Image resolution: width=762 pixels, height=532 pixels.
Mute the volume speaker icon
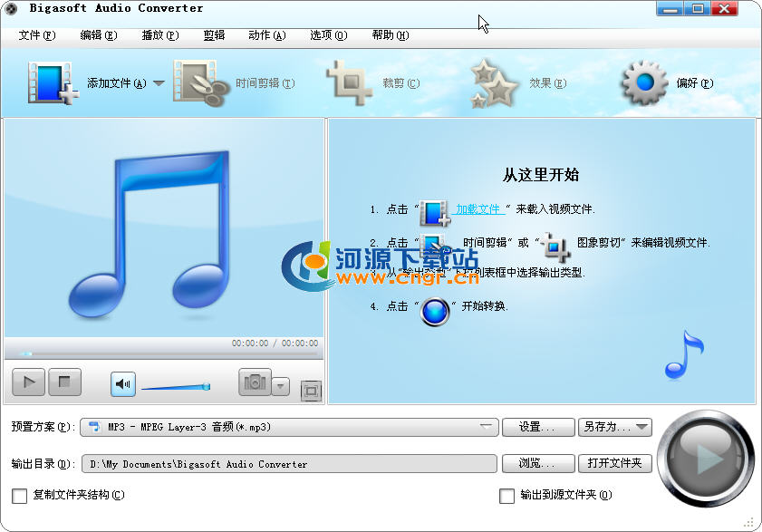click(x=123, y=384)
